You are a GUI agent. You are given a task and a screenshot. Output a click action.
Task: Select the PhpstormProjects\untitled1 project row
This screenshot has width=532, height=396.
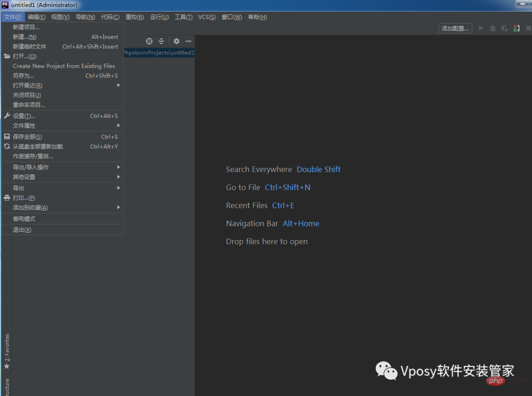[159, 53]
